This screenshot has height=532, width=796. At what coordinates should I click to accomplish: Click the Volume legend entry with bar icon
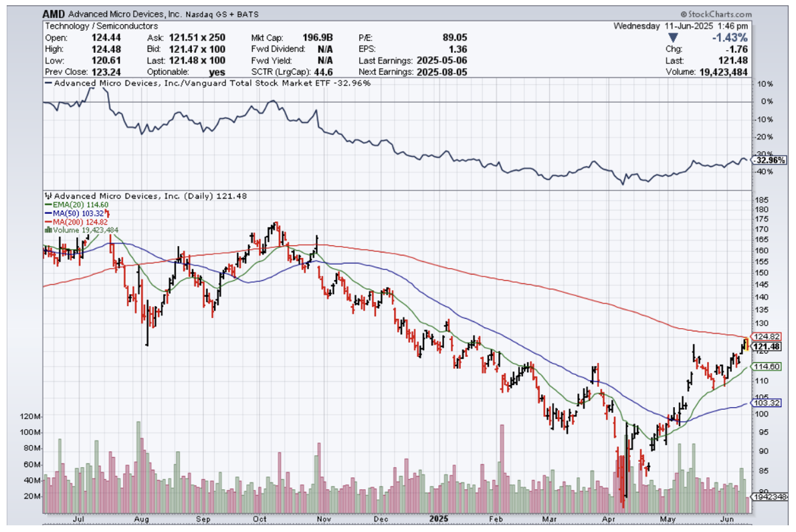[82, 230]
